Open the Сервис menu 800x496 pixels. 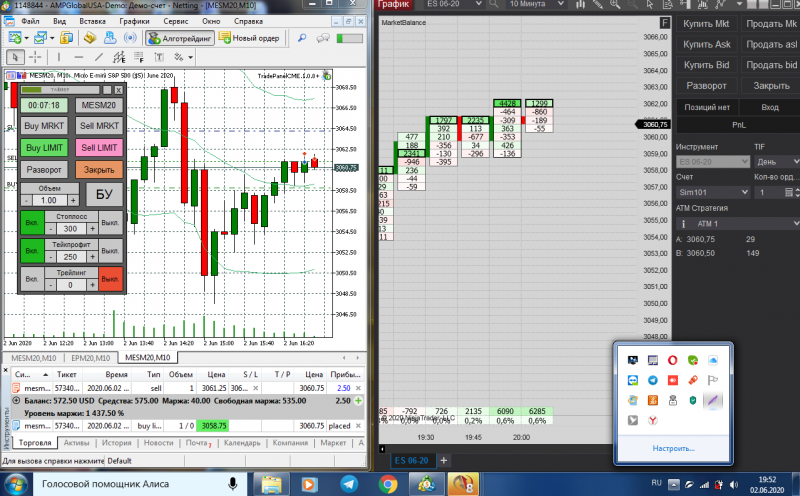point(176,21)
